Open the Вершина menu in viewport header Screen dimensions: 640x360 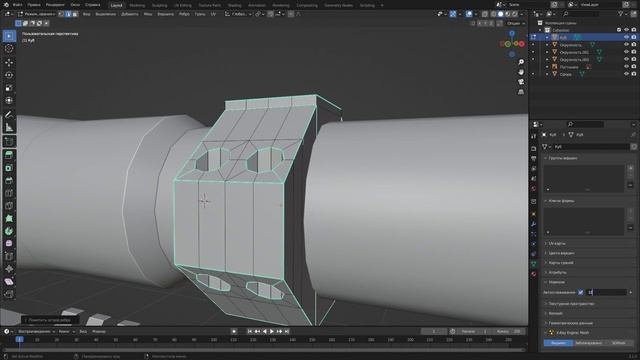click(165, 14)
